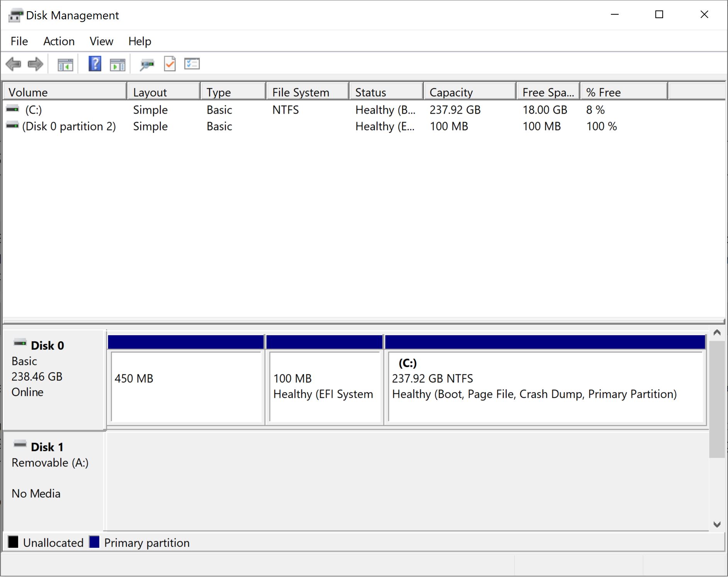This screenshot has height=577, width=728.
Task: Toggle the Show/Hide Action Pane icon
Action: pyautogui.click(x=117, y=64)
